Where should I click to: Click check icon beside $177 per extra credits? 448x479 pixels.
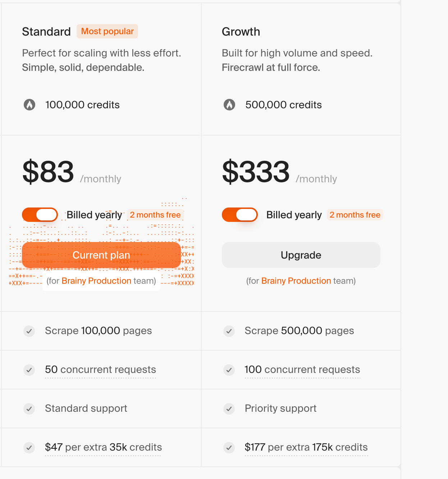tap(229, 447)
